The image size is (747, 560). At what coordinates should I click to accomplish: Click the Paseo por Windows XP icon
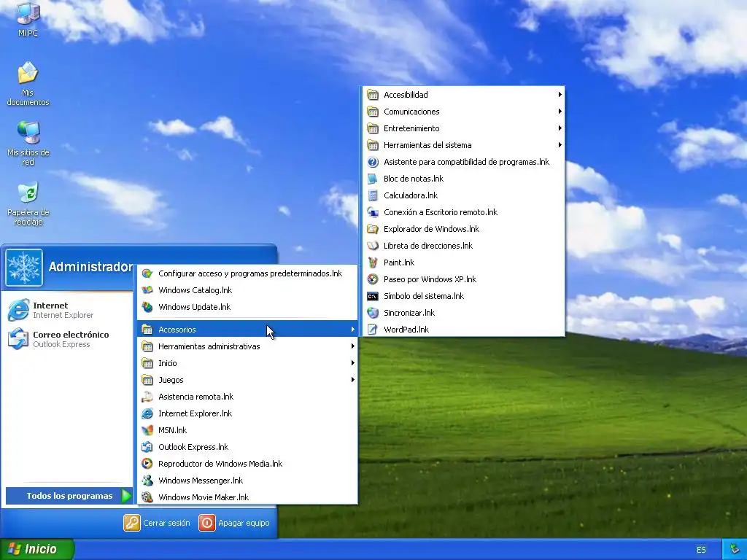(373, 279)
